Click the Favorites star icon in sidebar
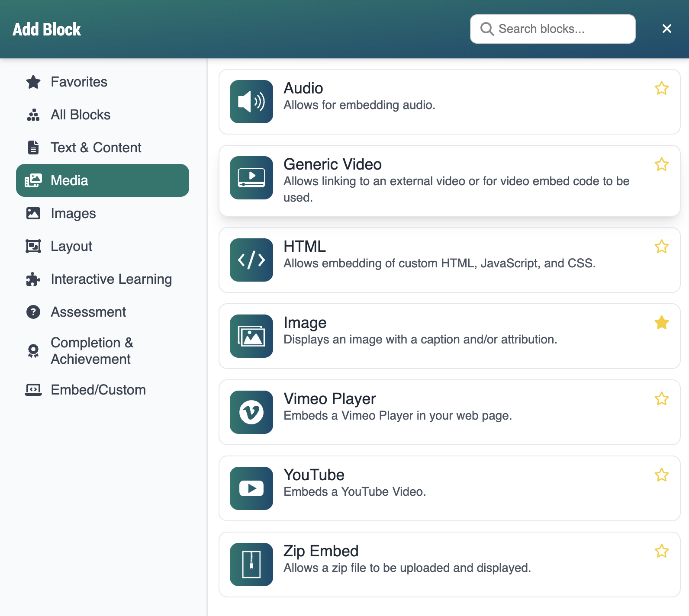The height and width of the screenshot is (616, 689). click(33, 82)
